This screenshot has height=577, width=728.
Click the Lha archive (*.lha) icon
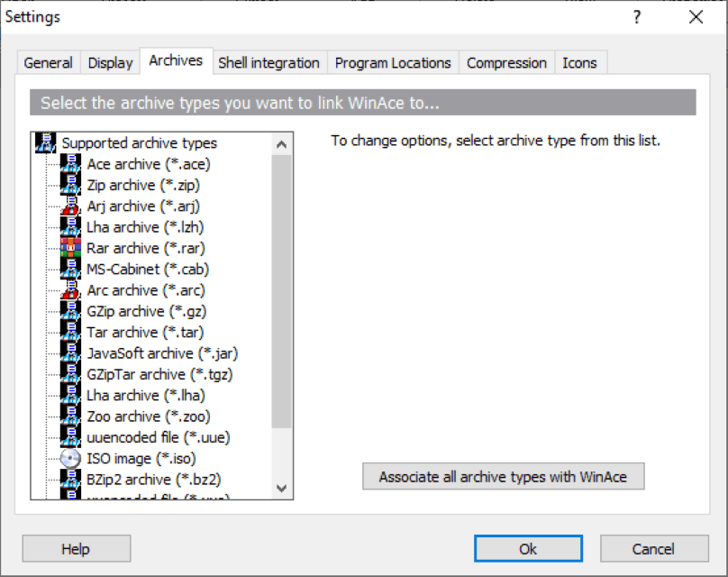pos(70,396)
